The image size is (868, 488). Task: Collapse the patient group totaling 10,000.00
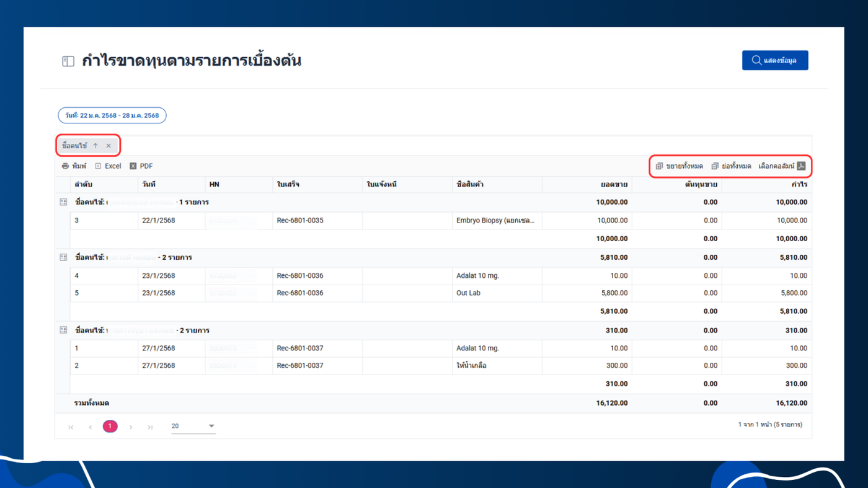63,202
